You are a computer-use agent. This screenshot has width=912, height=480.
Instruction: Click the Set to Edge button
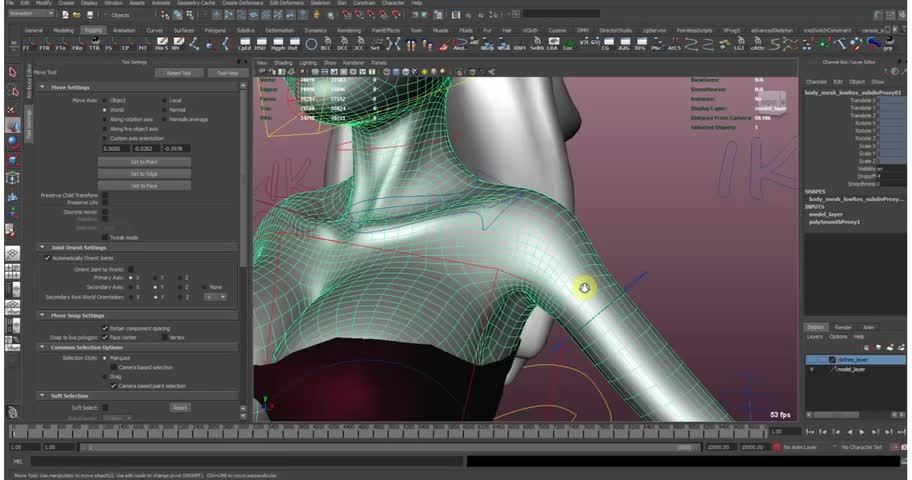[x=144, y=173]
